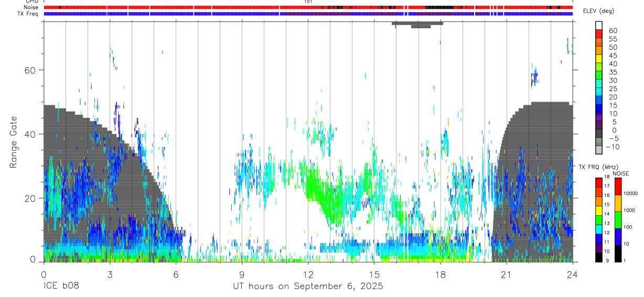Image resolution: width=644 pixels, height=297 pixels.
Task: Click ELEV legend value '45'
Action: 613,56
